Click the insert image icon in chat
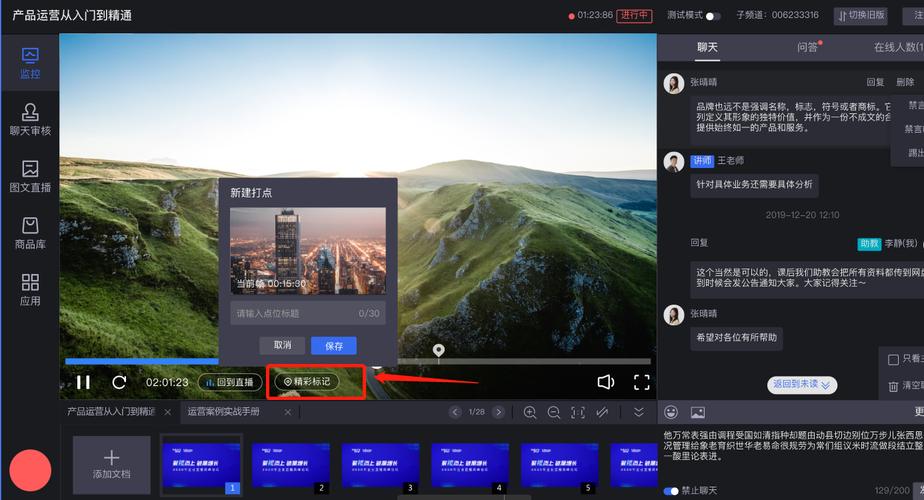 click(698, 412)
